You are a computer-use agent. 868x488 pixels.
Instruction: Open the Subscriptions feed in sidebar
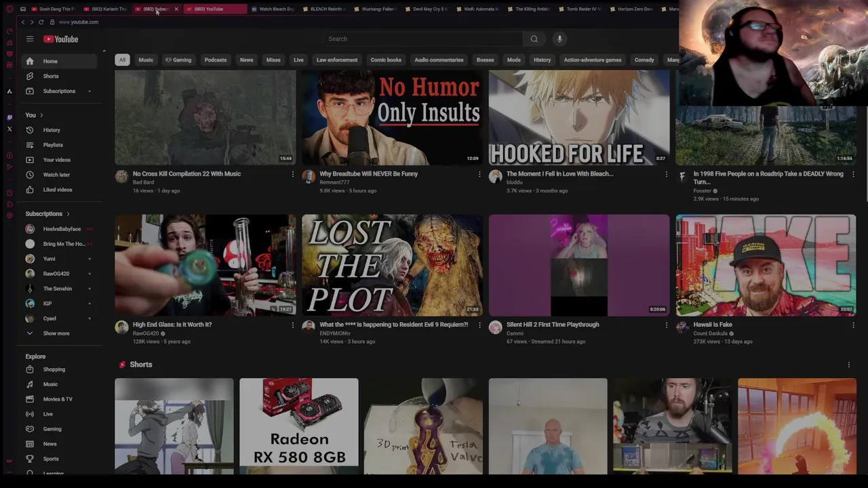click(60, 91)
